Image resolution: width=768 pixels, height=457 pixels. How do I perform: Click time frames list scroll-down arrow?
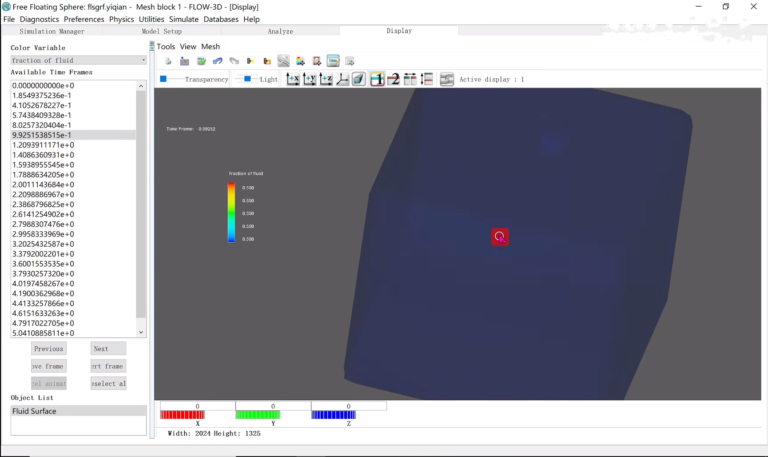point(141,332)
